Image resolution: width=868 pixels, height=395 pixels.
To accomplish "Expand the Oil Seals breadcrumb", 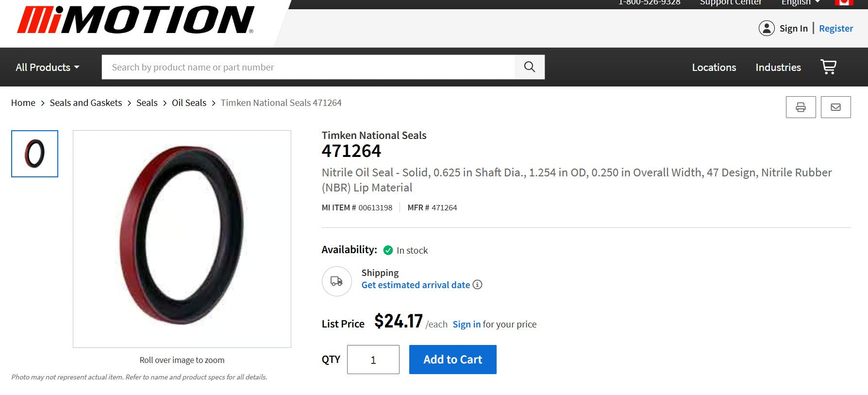I will pyautogui.click(x=188, y=103).
